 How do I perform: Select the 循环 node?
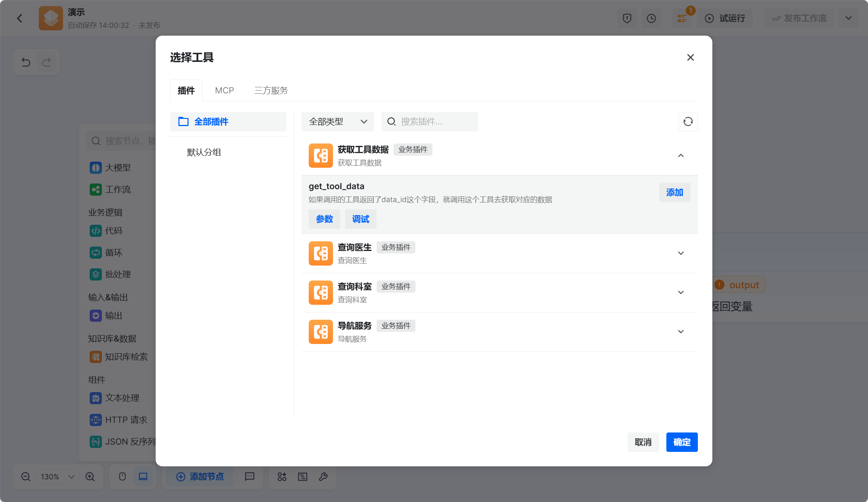coord(106,253)
